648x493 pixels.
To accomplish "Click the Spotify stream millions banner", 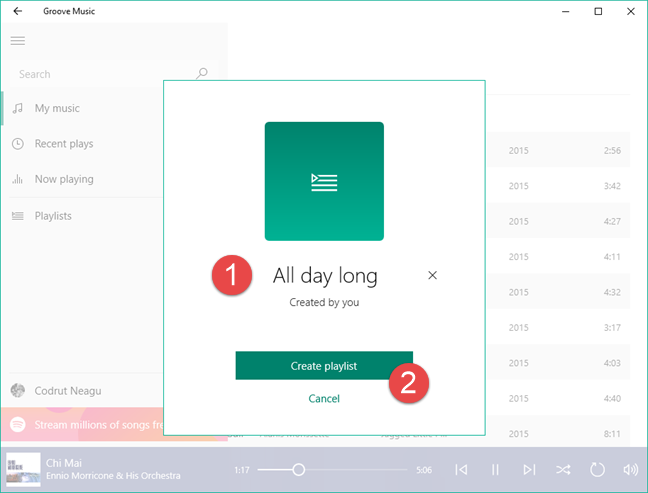I will pos(82,424).
